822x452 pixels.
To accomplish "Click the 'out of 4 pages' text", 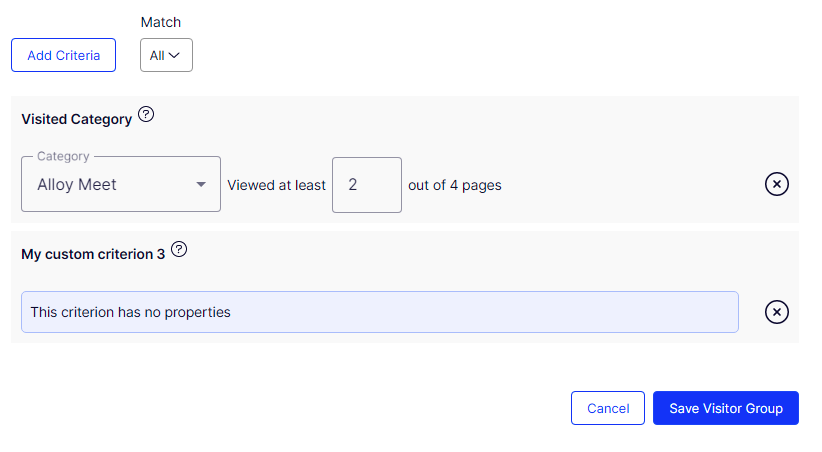I will point(455,185).
